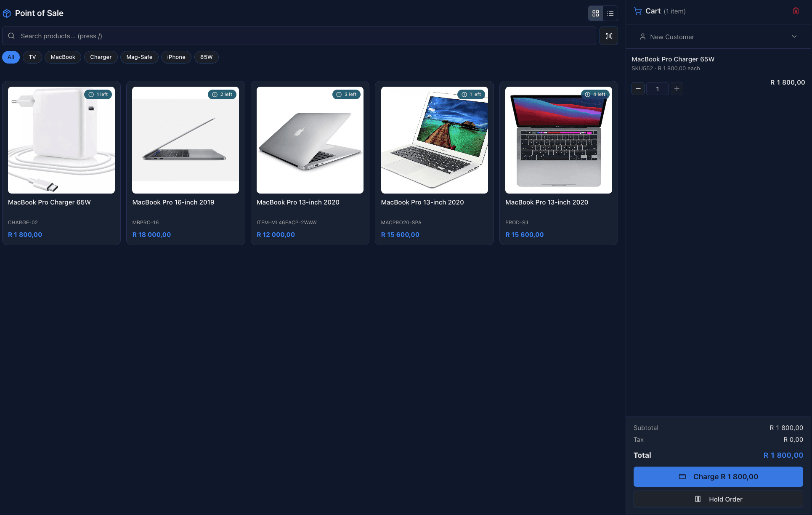Click the PROD-SIL SKU text
812x515 pixels.
pos(517,223)
